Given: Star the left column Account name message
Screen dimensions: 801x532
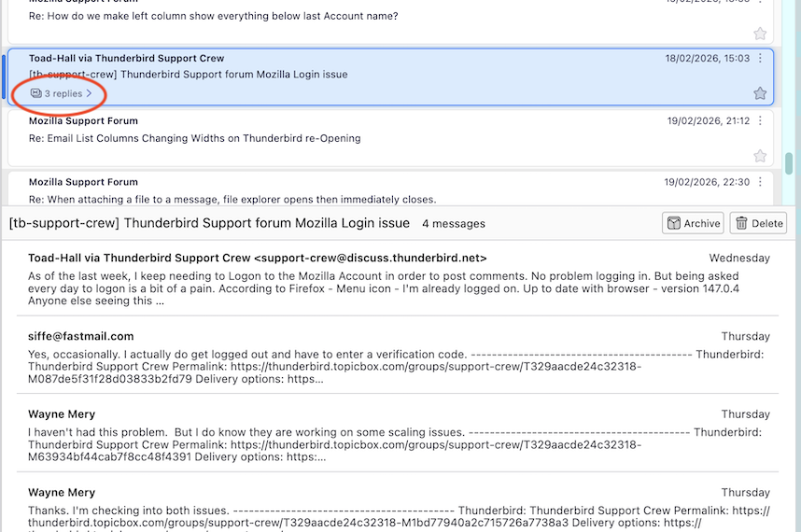Looking at the screenshot, I should tap(760, 34).
